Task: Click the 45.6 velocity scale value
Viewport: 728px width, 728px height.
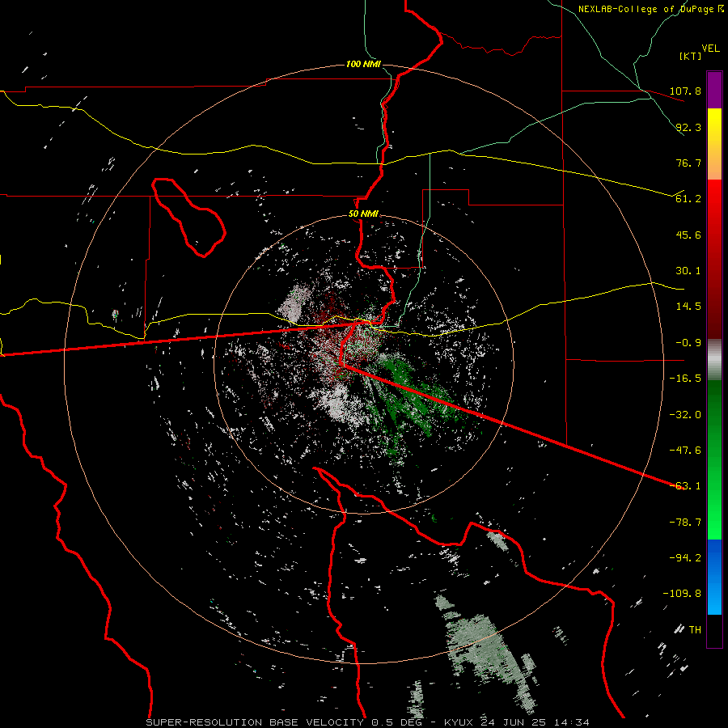Action: point(688,235)
